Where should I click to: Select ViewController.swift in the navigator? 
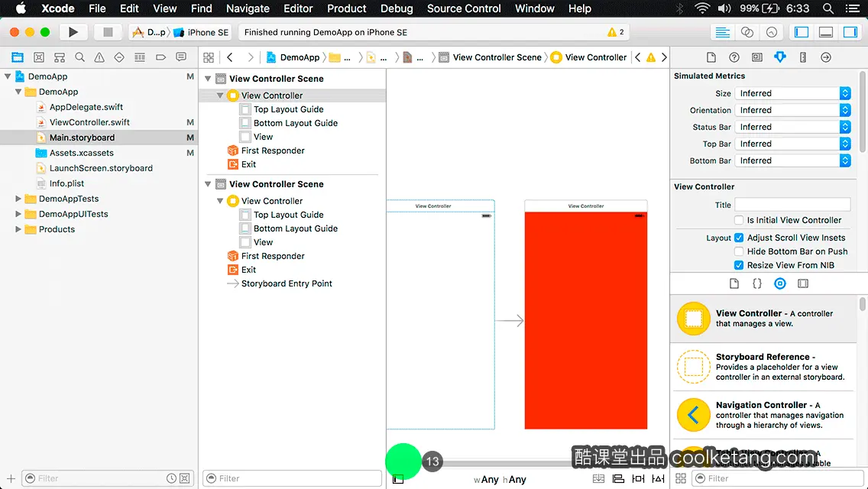point(89,121)
